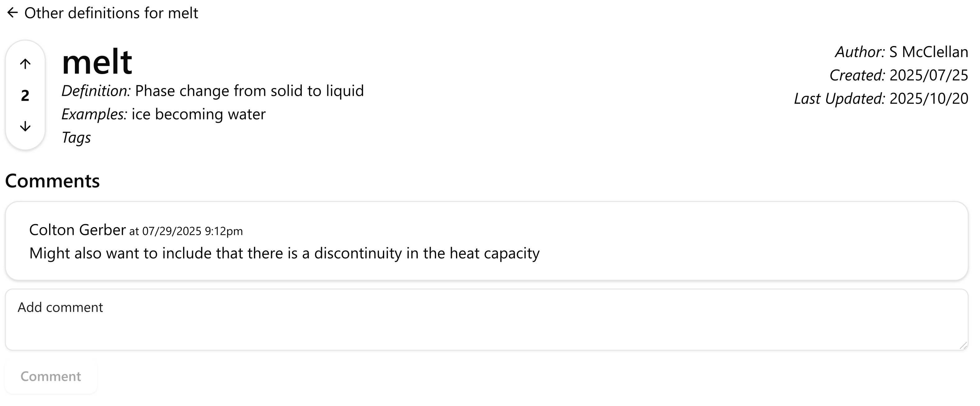Click the melt title heading
The image size is (980, 406).
(97, 62)
